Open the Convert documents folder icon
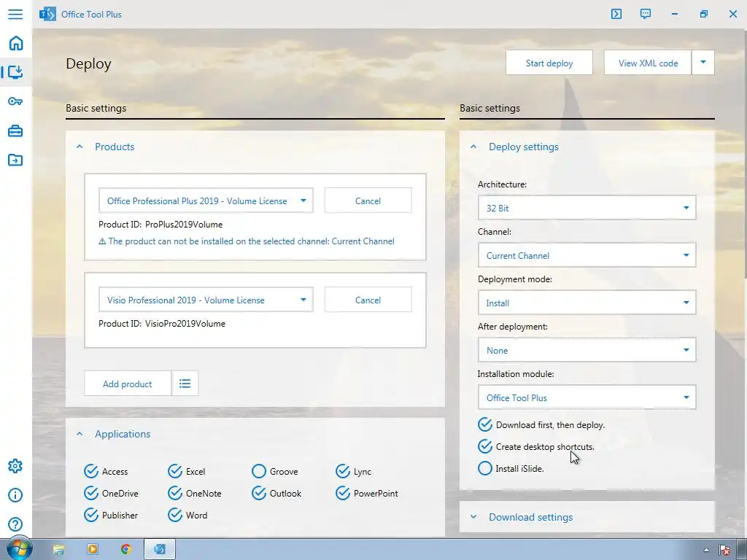747x560 pixels. point(15,160)
